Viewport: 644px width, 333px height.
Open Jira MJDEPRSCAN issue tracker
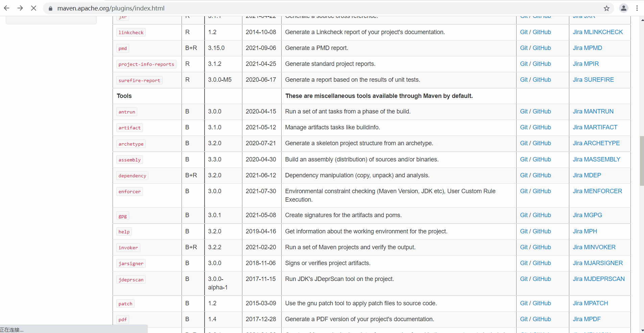[599, 279]
